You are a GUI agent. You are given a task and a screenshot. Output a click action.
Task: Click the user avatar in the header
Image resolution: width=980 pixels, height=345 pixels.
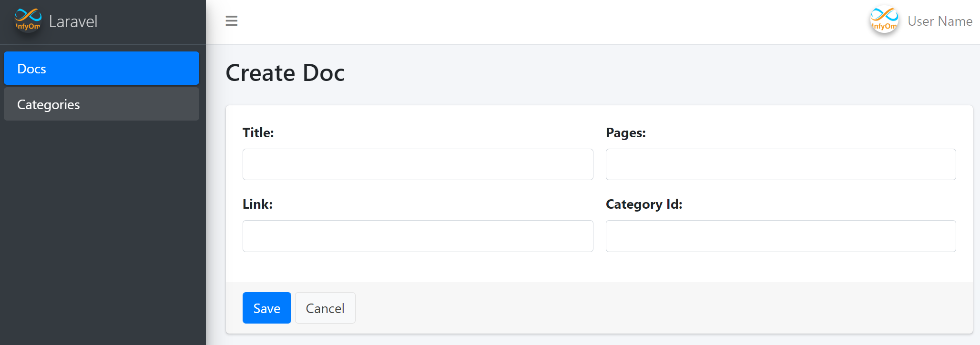point(884,21)
